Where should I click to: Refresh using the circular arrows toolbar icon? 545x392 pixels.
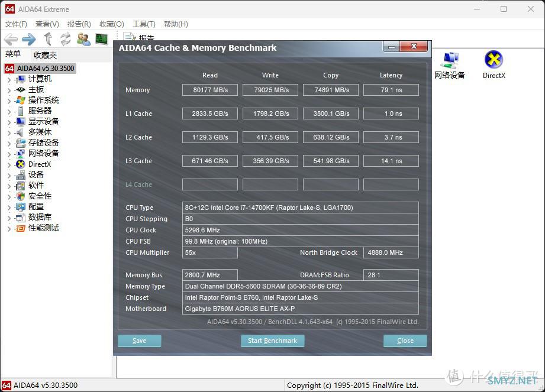tap(65, 39)
